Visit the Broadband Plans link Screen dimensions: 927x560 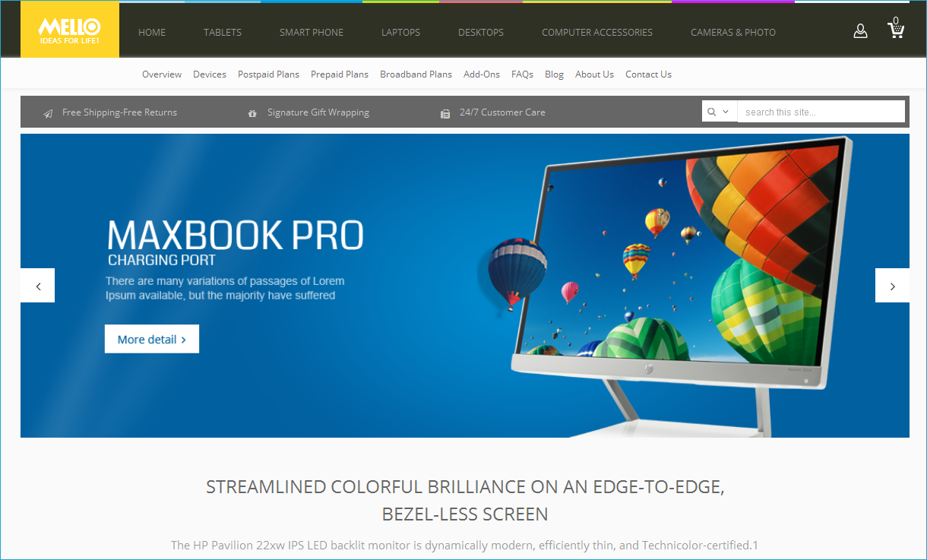(416, 74)
